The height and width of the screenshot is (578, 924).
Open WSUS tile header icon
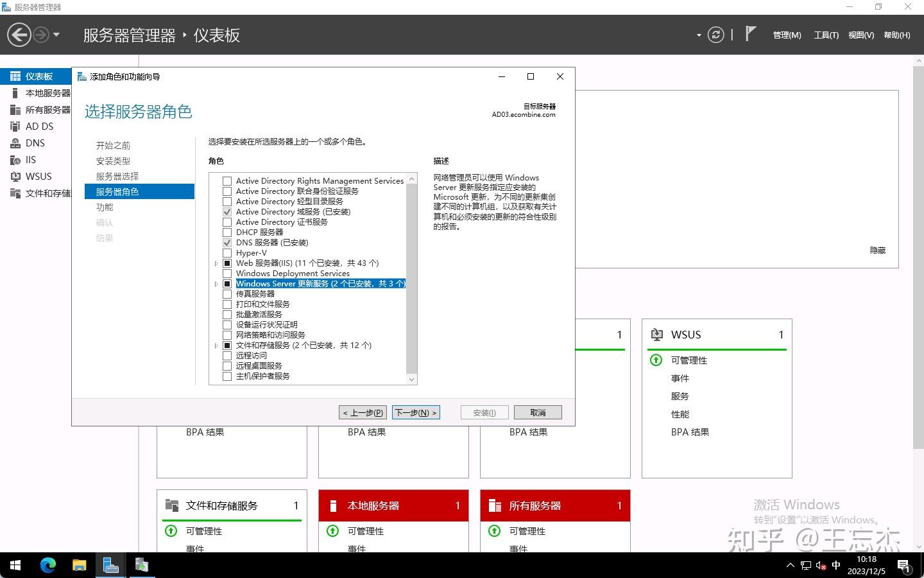[656, 335]
